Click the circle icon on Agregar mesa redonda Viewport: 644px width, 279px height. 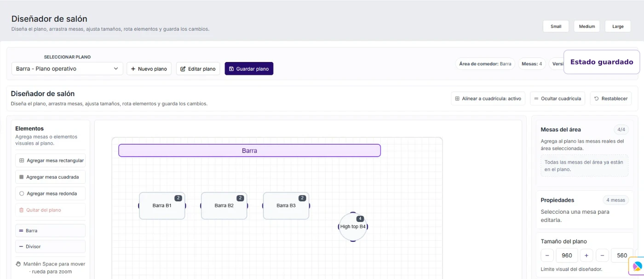coord(22,194)
